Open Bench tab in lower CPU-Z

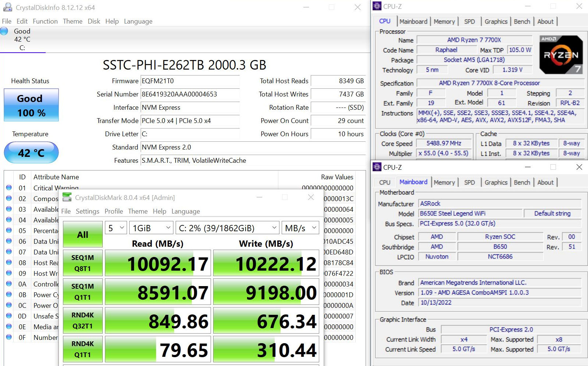pyautogui.click(x=522, y=182)
